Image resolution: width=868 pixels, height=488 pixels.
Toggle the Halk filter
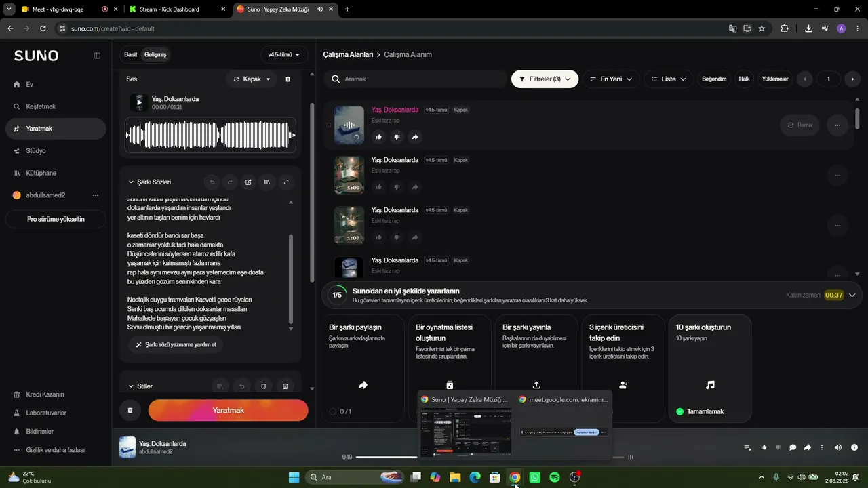pos(744,79)
